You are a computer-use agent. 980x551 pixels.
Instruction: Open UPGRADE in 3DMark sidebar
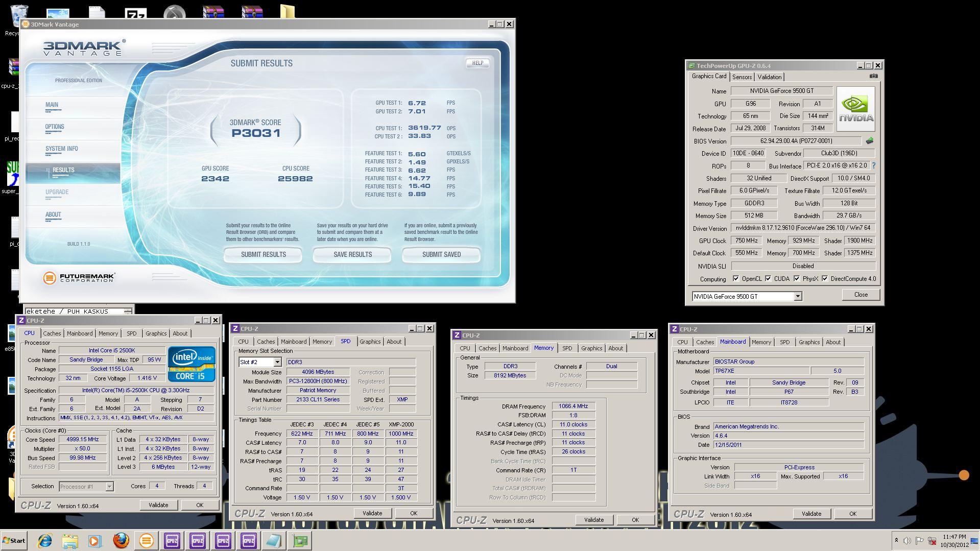point(57,192)
